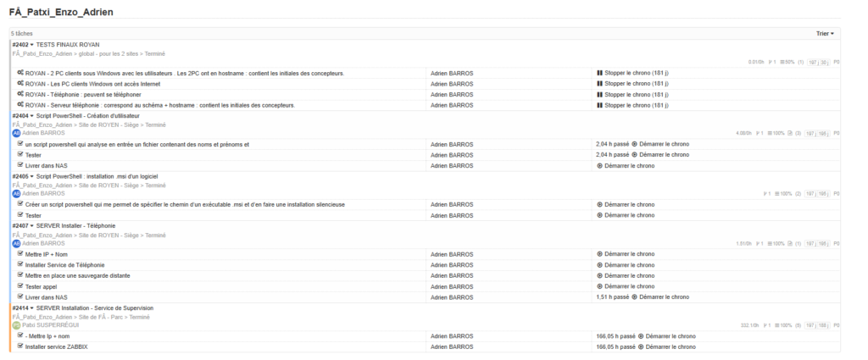This screenshot has height=360, width=868.
Task: Stop timer for 'PC clients Windows ont accès Internet'
Action: pos(632,84)
